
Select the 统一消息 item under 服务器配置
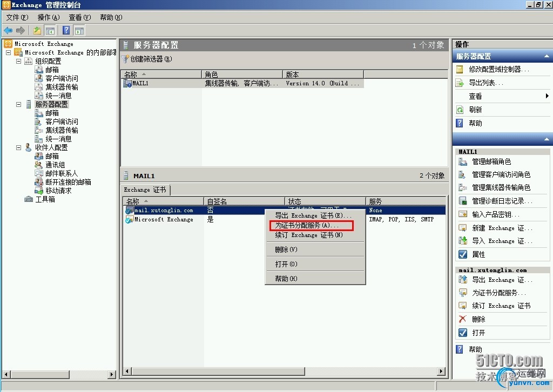[x=58, y=139]
